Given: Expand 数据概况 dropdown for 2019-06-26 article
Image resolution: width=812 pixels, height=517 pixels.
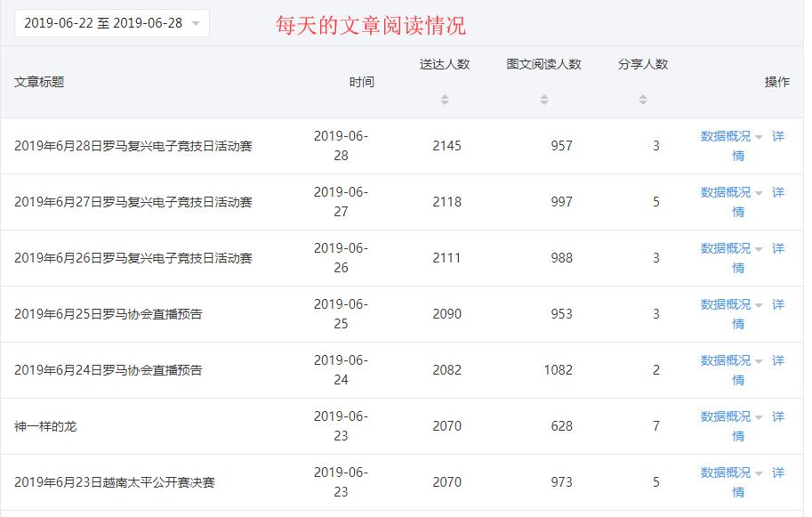Looking at the screenshot, I should tap(731, 248).
